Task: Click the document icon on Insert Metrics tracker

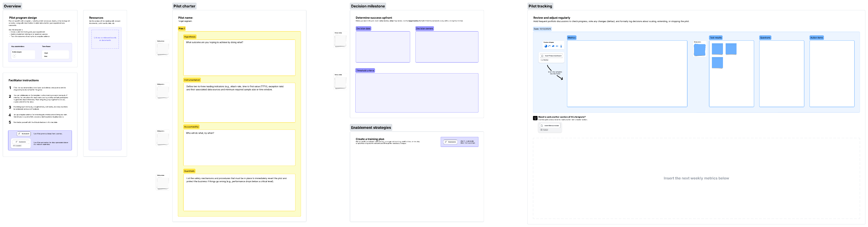Action: (542, 126)
